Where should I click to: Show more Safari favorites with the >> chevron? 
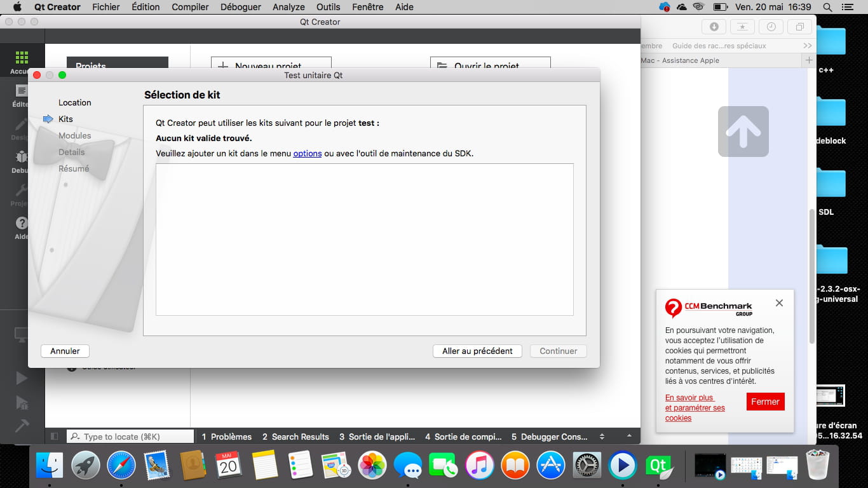pos(808,46)
